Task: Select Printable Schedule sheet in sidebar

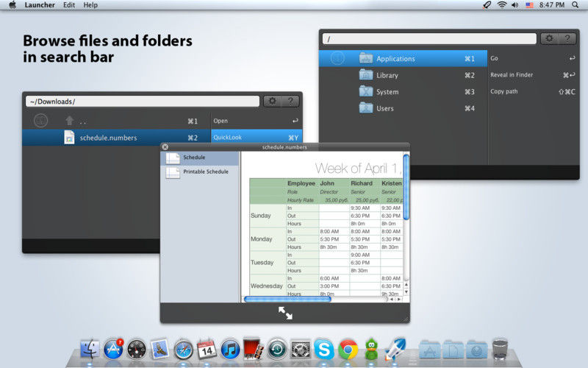Action: click(199, 172)
